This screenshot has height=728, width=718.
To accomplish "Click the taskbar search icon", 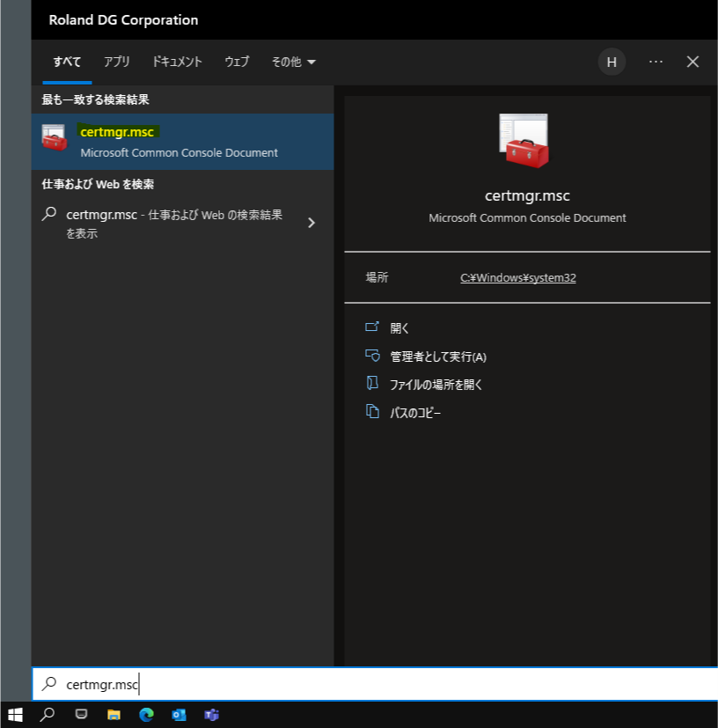I will pyautogui.click(x=47, y=715).
